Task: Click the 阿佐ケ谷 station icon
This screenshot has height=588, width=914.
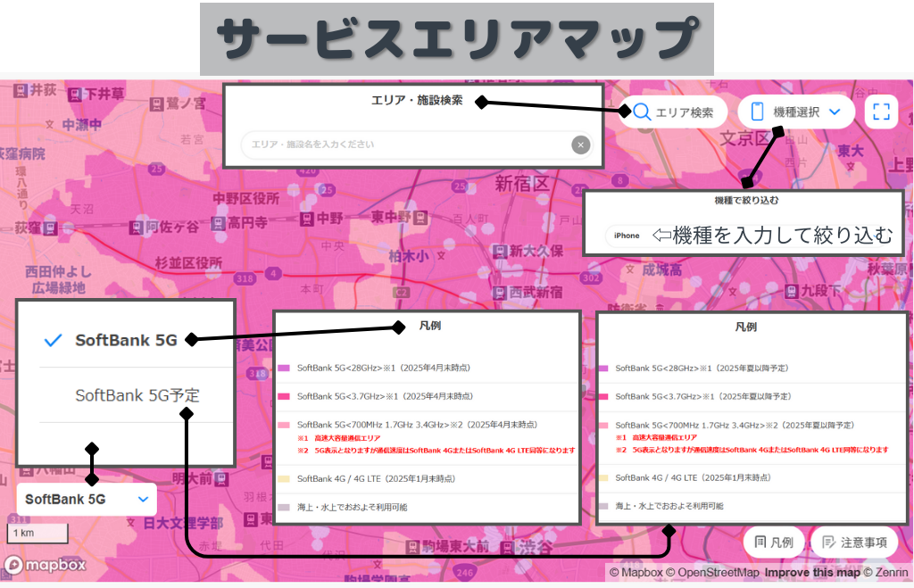Action: tap(136, 228)
